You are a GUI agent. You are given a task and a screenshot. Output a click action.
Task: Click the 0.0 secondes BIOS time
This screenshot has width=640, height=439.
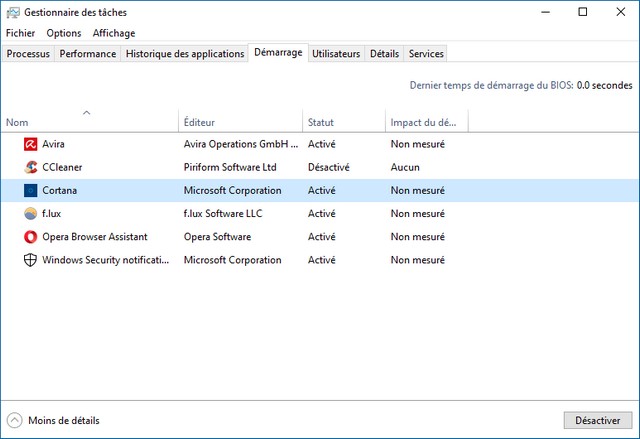pyautogui.click(x=604, y=85)
